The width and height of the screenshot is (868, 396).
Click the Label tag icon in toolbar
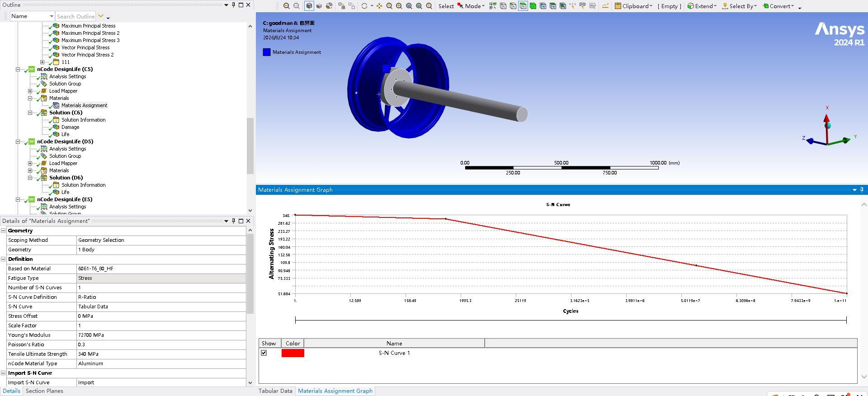pos(583,6)
